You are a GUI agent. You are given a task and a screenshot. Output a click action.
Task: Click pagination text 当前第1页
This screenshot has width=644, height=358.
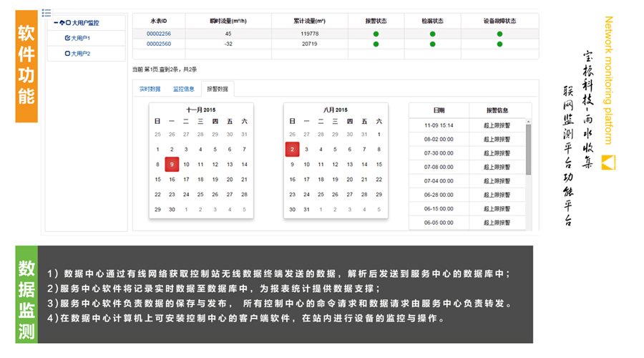(145, 69)
